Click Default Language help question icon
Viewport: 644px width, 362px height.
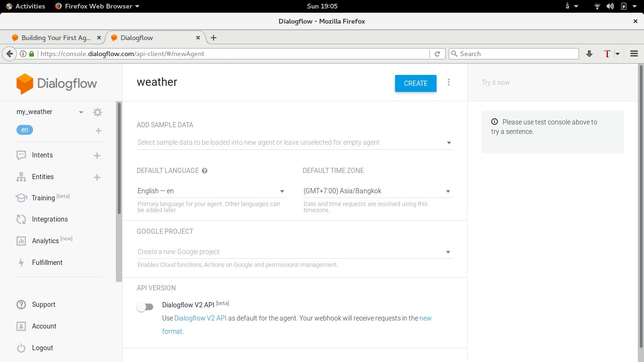205,171
